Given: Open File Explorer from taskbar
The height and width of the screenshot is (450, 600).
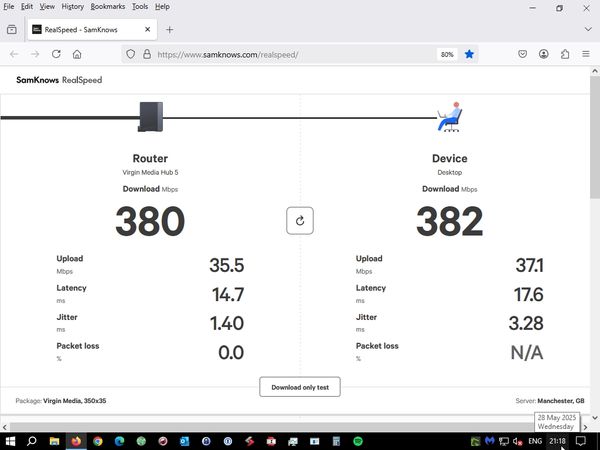Looking at the screenshot, I should coord(54,441).
